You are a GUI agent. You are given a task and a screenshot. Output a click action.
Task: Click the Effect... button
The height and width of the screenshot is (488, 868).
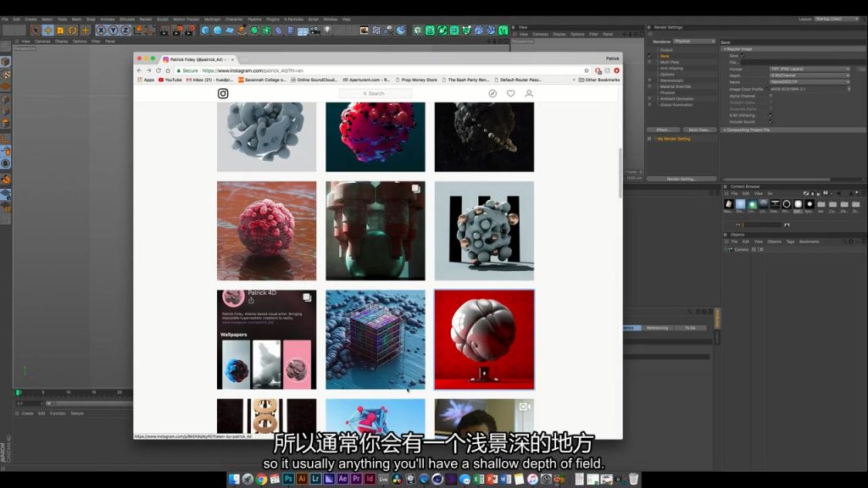click(663, 130)
